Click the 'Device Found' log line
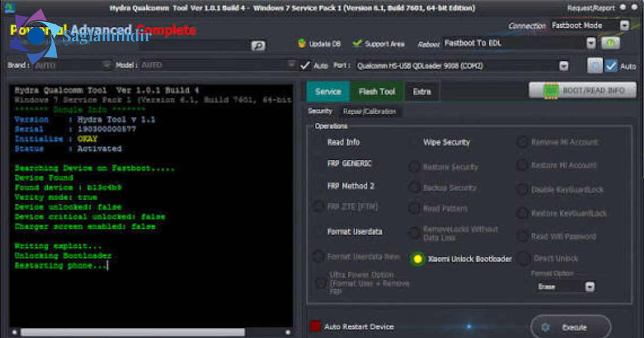This screenshot has height=338, width=644. click(43, 178)
